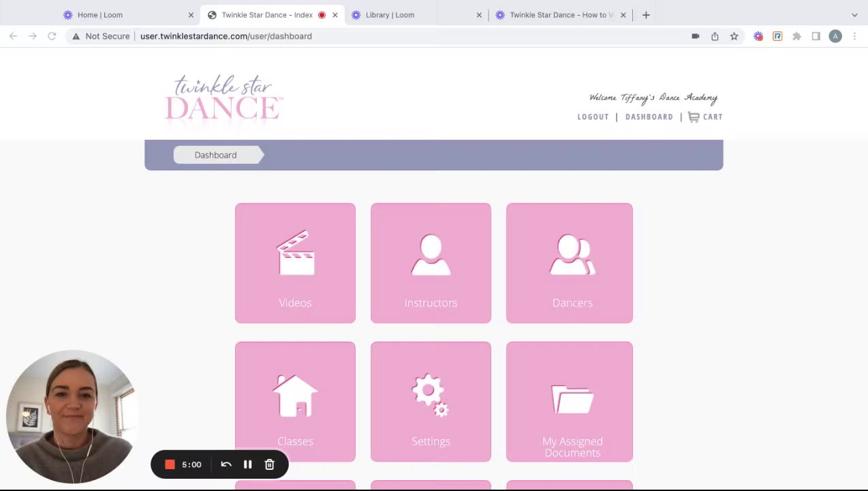Viewport: 868px width, 491px height.
Task: Reload the page
Action: coord(52,36)
